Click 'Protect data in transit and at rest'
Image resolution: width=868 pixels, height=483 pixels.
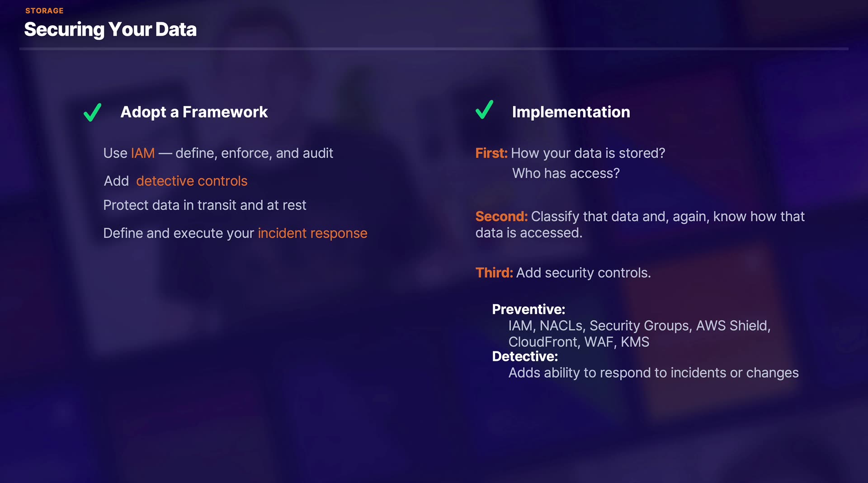(x=204, y=205)
